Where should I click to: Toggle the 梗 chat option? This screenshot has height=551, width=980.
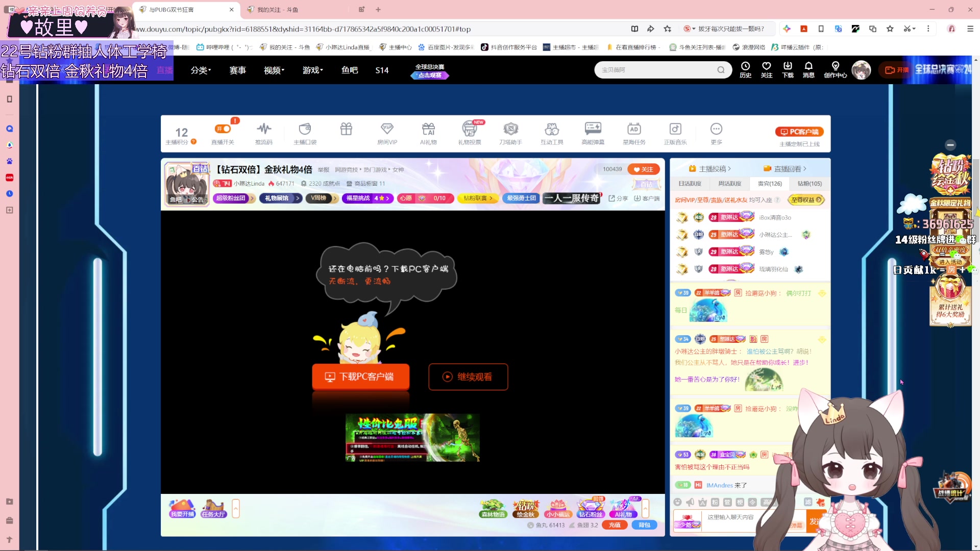tap(740, 502)
